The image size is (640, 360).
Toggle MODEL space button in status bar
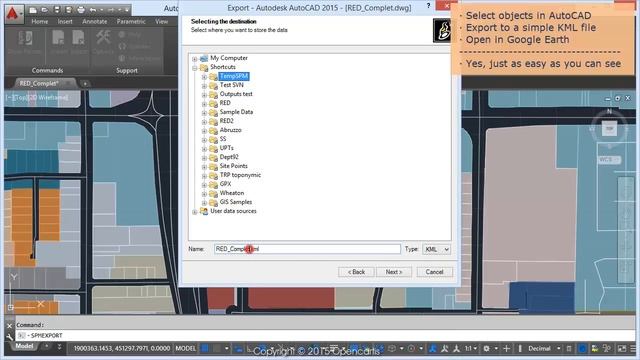186,349
